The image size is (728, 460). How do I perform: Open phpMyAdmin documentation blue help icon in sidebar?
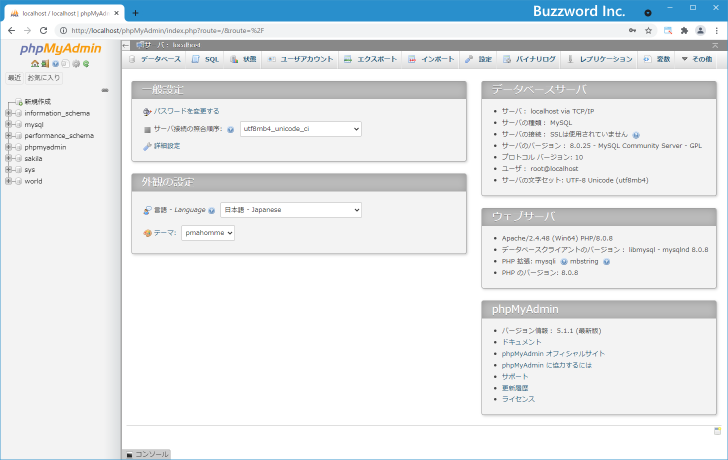pos(55,64)
